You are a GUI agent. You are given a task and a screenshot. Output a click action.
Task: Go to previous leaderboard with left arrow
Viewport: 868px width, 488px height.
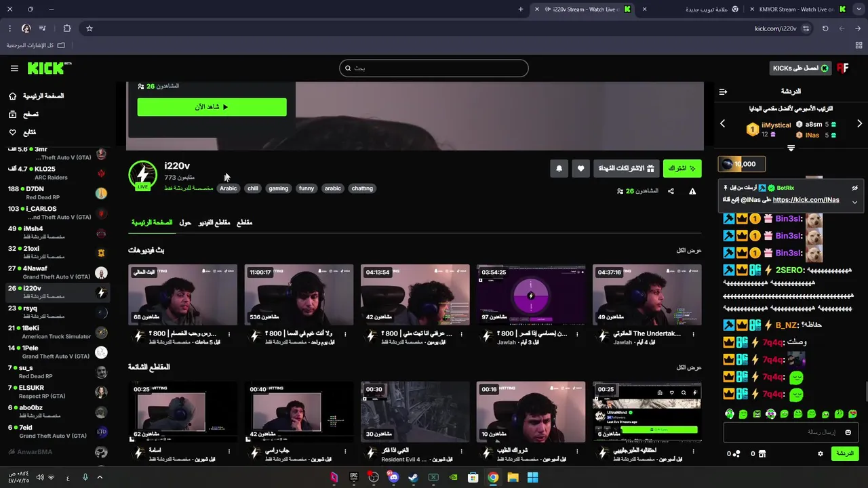(x=722, y=124)
